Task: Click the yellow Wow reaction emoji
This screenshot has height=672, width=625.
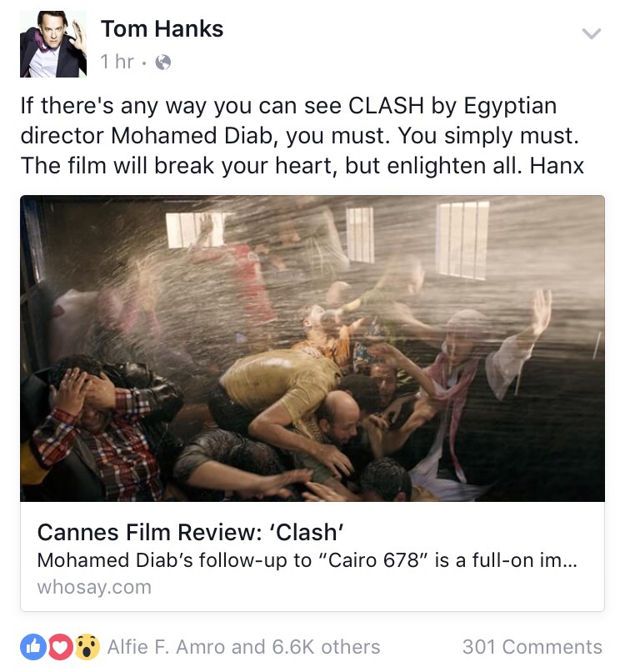Action: (87, 647)
